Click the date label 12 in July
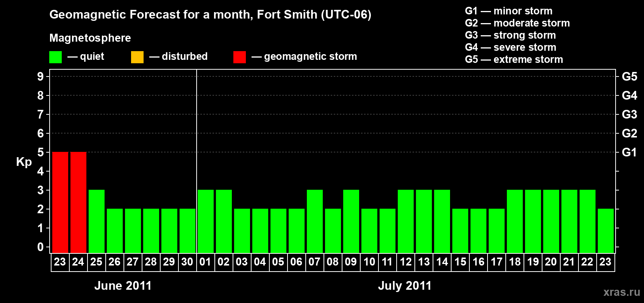 click(x=405, y=262)
